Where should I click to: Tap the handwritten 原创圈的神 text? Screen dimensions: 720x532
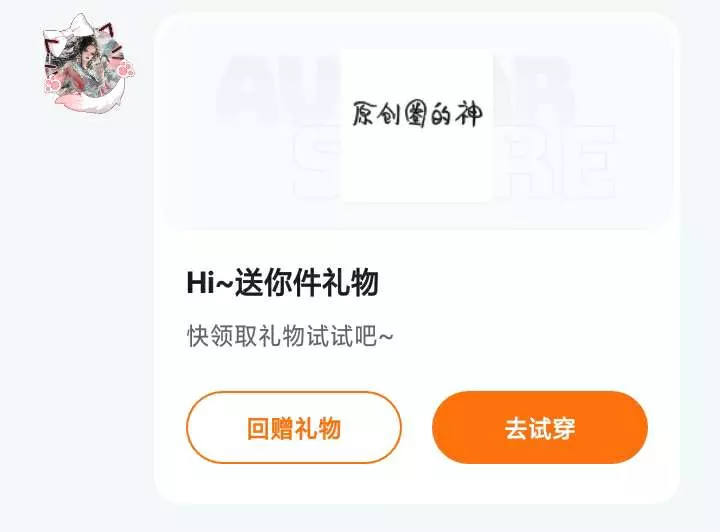click(417, 114)
